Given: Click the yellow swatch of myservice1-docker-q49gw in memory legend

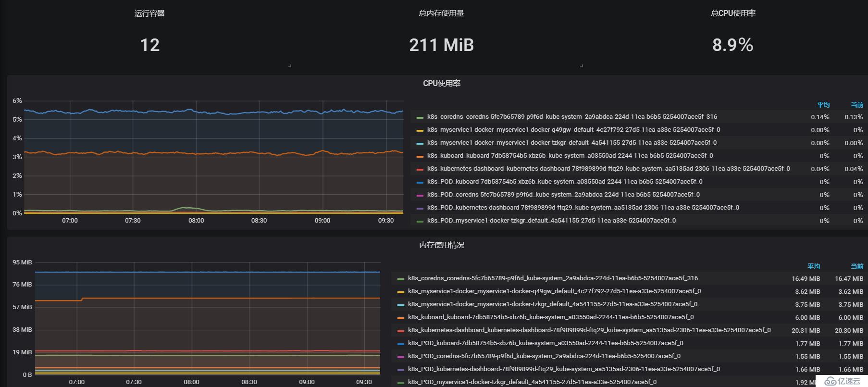Looking at the screenshot, I should click(x=401, y=292).
